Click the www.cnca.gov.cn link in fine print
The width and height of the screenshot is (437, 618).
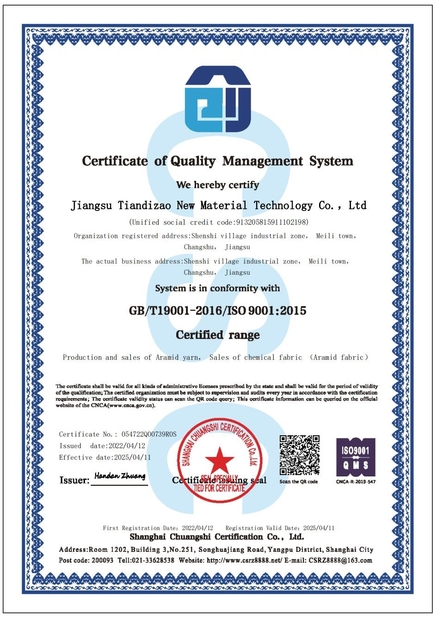131,405
